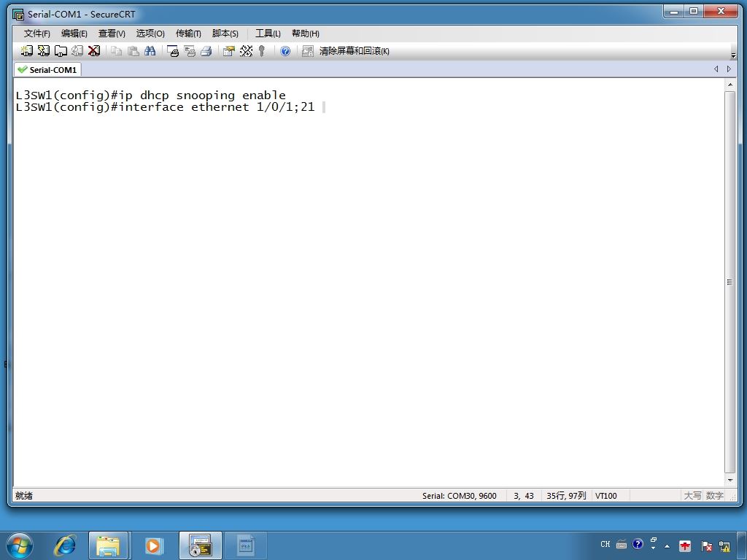Screen dimensions: 747x560
Task: Click the vertical scrollbar thumb
Action: 729,282
